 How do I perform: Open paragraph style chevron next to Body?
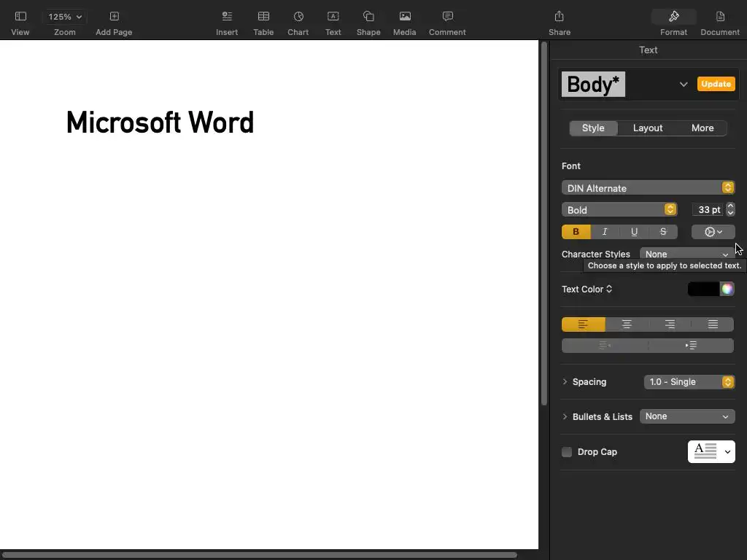(683, 85)
